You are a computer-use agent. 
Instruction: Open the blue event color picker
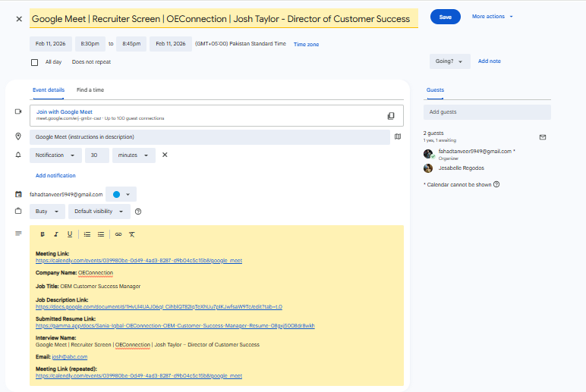tap(121, 194)
